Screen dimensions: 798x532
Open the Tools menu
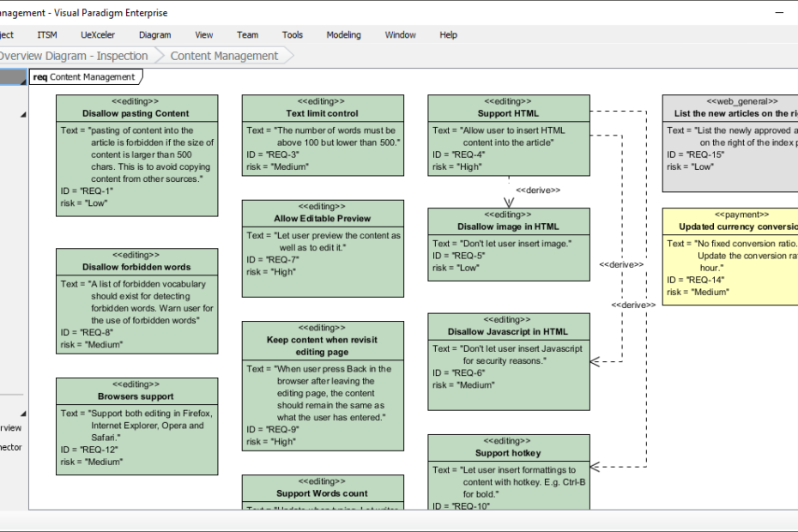292,35
